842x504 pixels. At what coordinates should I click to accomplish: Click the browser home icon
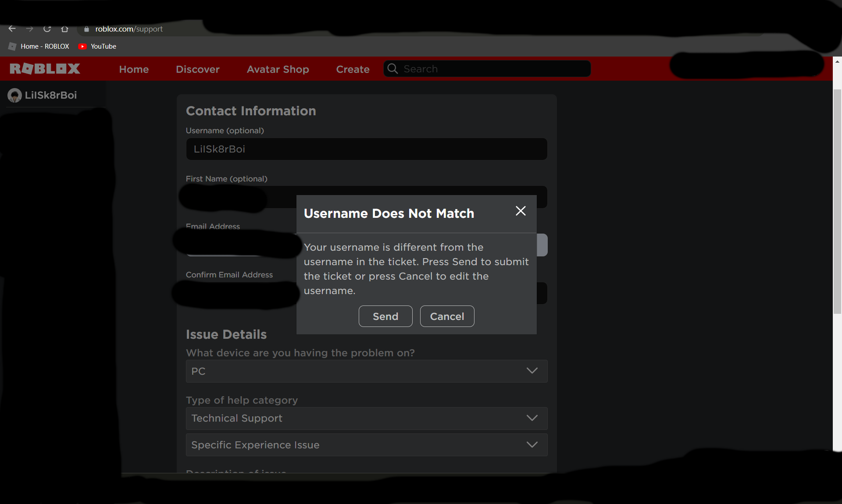(64, 29)
